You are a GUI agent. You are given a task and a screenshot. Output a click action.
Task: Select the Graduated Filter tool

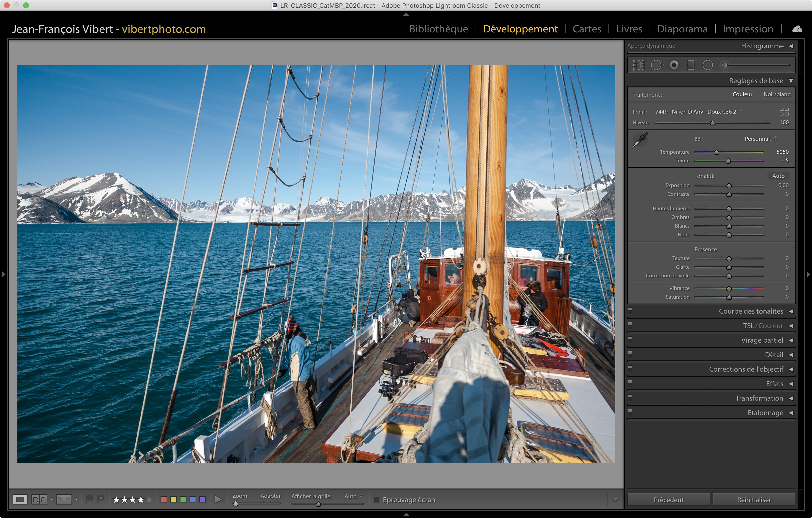pyautogui.click(x=691, y=65)
